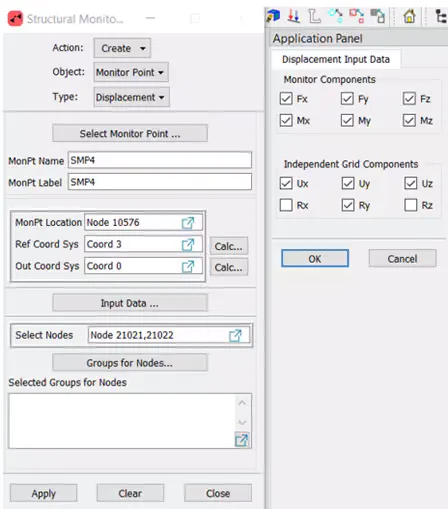The image size is (448, 509).
Task: Open the Action dropdown set to Create
Action: point(122,48)
